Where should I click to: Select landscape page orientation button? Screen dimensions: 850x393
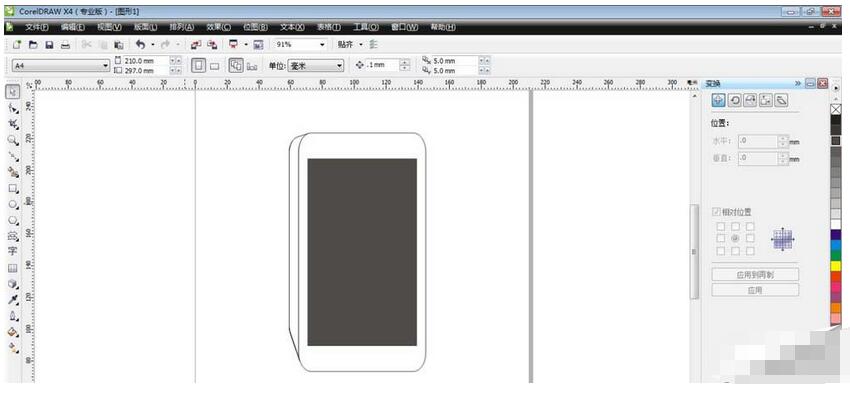click(215, 66)
